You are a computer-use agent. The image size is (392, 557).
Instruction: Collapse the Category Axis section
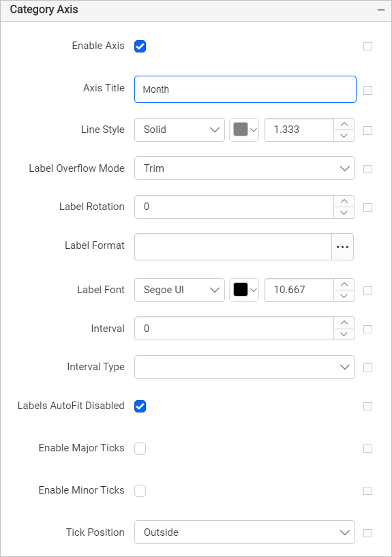click(381, 10)
